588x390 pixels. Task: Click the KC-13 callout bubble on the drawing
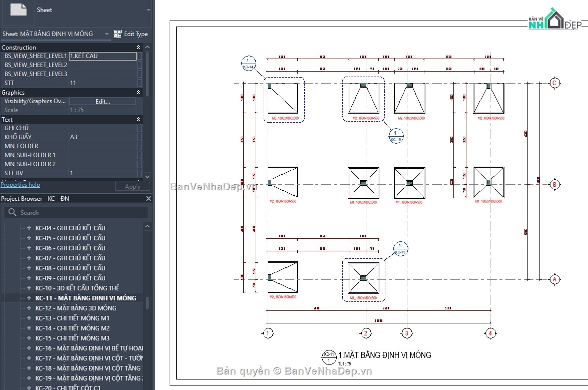coord(400,249)
